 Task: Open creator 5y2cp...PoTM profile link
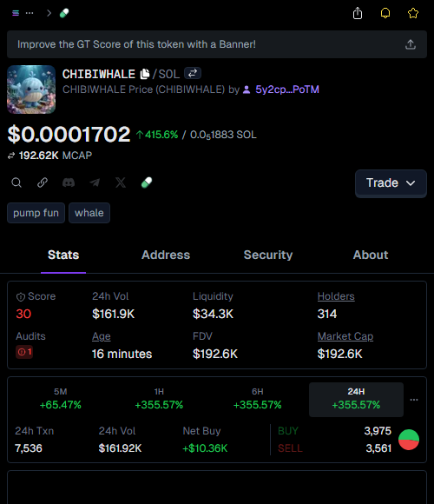287,90
